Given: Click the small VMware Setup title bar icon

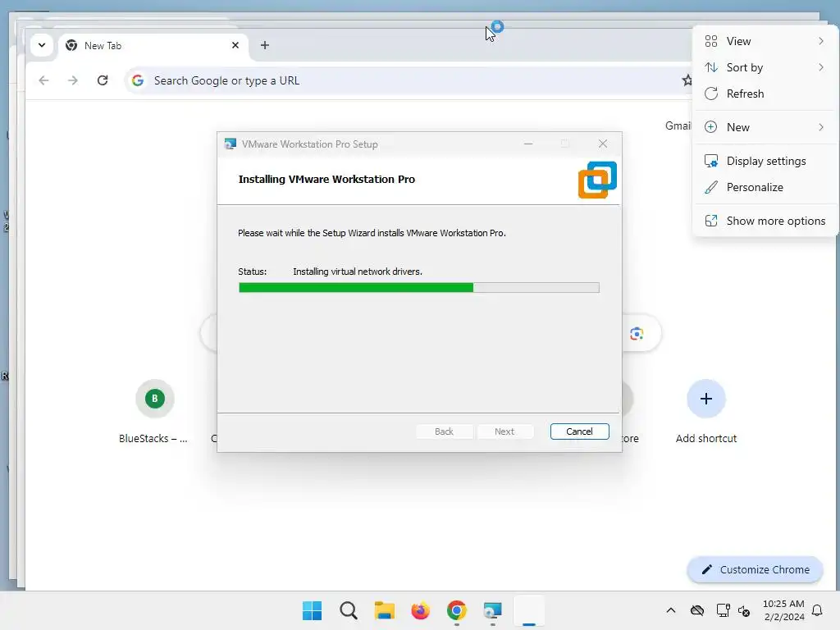Looking at the screenshot, I should pyautogui.click(x=231, y=144).
